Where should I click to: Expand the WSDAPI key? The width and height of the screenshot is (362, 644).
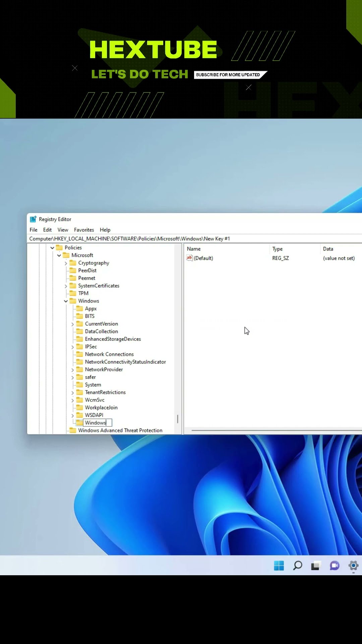[72, 416]
